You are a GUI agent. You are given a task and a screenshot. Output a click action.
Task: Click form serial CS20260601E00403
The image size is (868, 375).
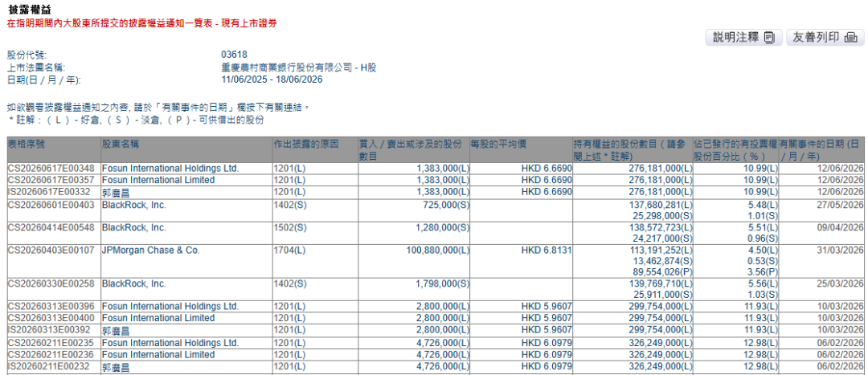tap(51, 206)
